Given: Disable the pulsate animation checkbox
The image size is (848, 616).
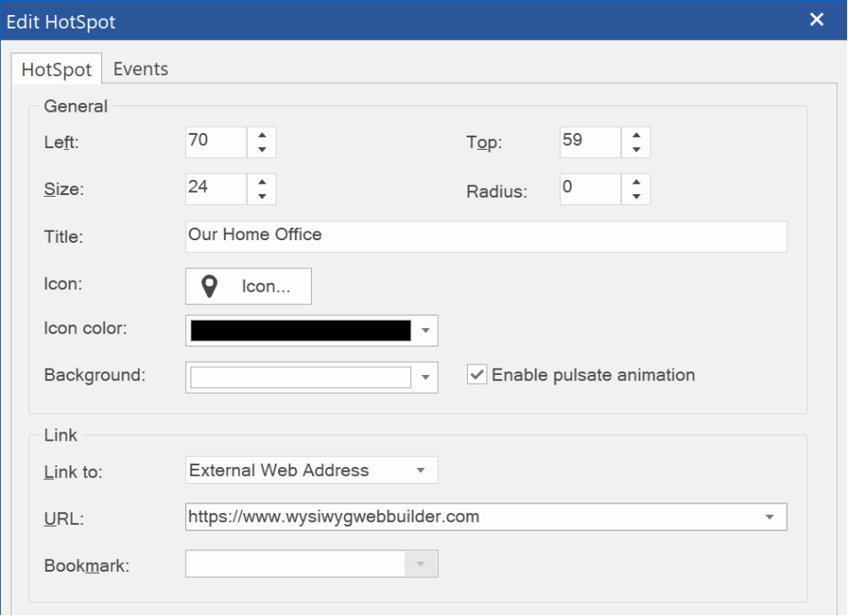Looking at the screenshot, I should [x=478, y=375].
